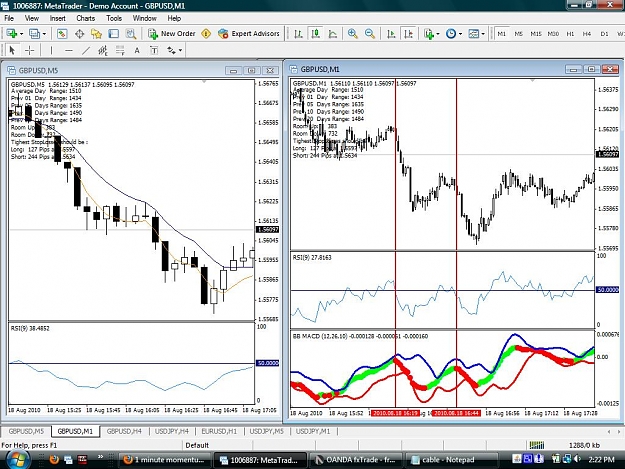The width and height of the screenshot is (625, 469).
Task: Toggle chart shift
Action: (409, 34)
